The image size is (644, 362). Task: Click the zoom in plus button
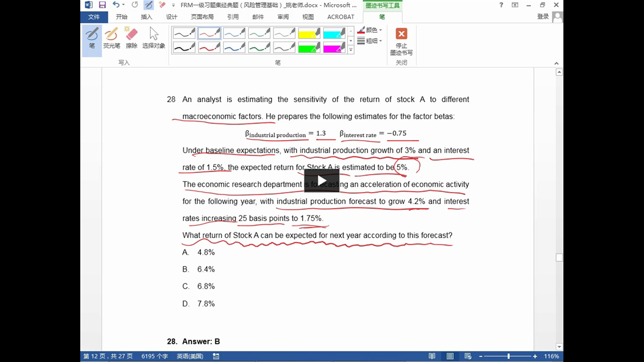coord(535,356)
